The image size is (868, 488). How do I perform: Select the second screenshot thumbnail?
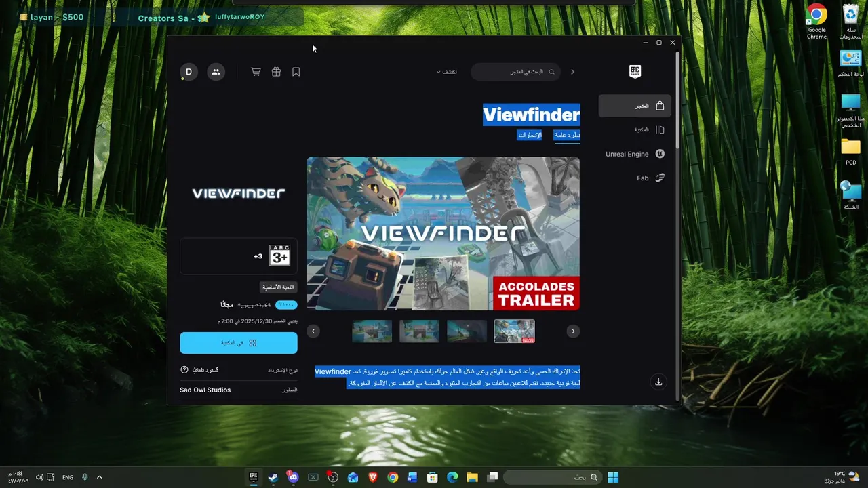419,331
